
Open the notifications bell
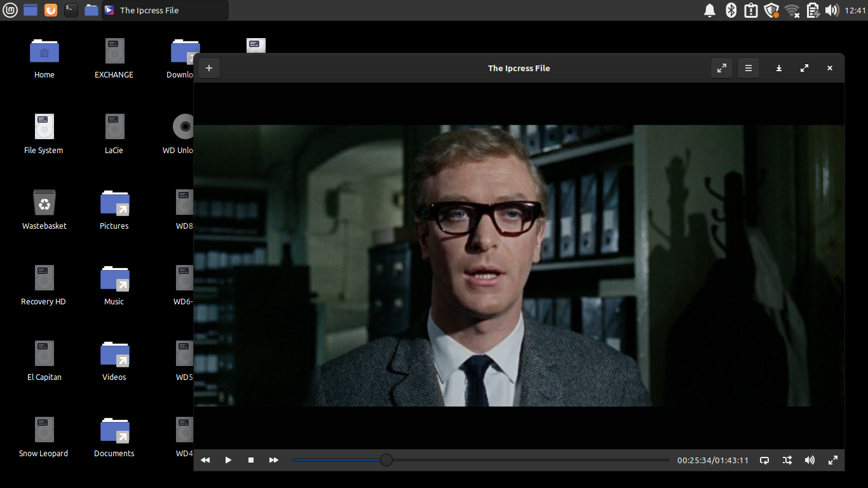(x=710, y=10)
